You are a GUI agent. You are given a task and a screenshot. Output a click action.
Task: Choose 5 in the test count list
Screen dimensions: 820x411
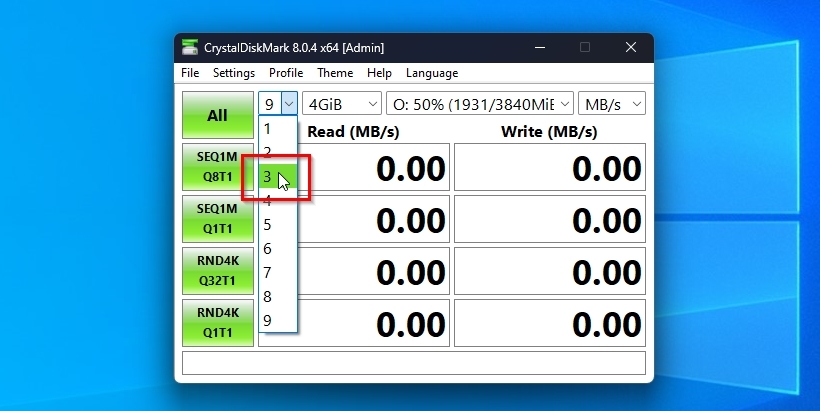278,225
